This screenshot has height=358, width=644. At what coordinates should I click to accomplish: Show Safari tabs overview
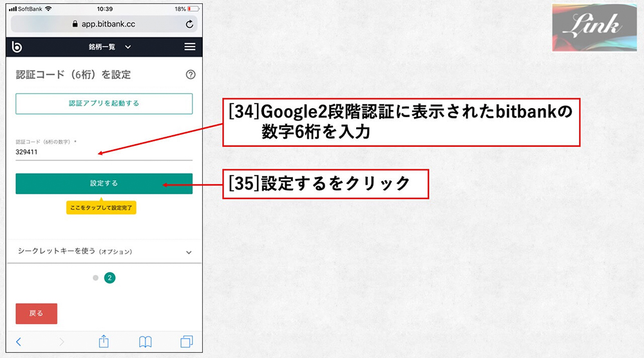pos(187,341)
